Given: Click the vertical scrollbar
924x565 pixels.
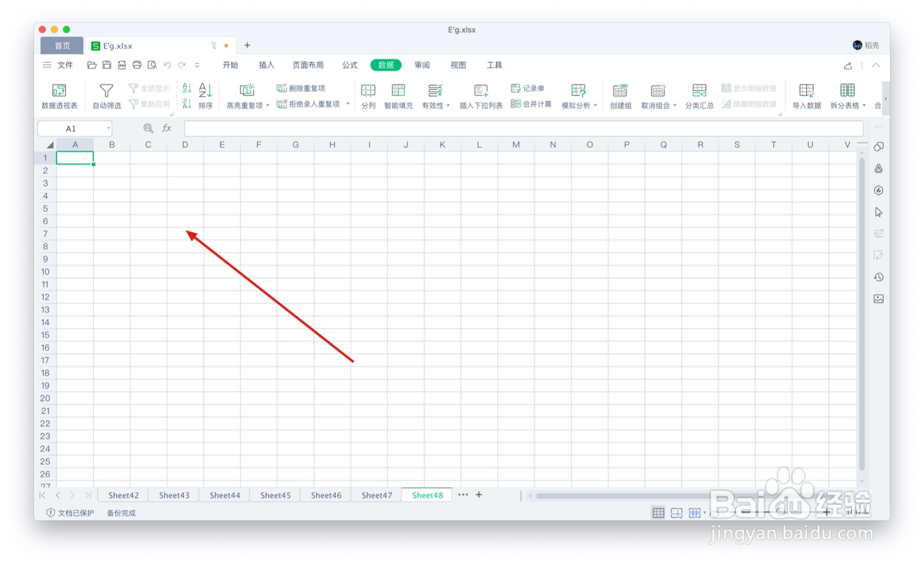Looking at the screenshot, I should coord(862,315).
